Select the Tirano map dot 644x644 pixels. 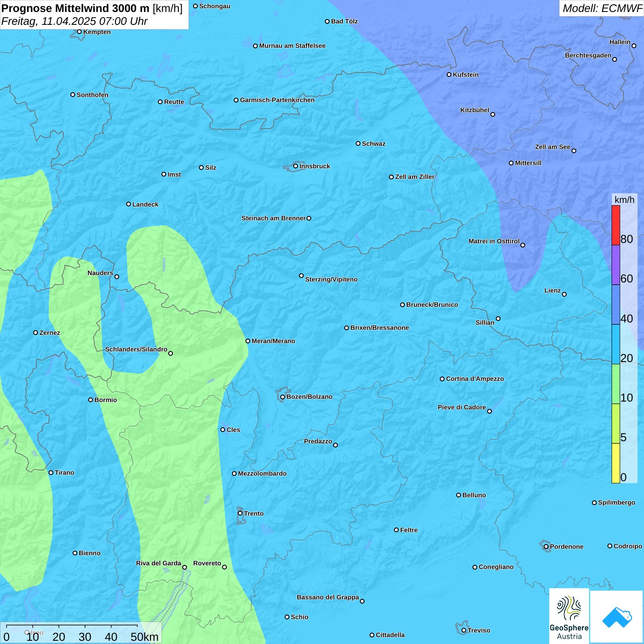(51, 472)
